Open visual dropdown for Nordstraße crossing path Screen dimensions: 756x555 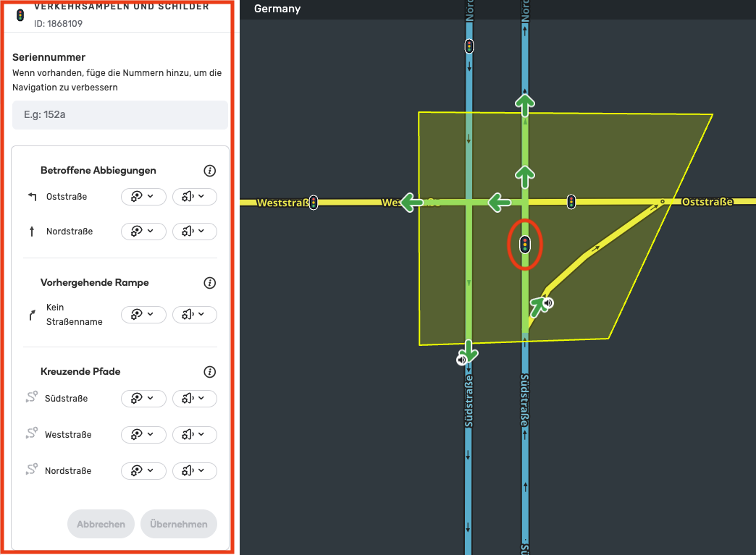point(143,471)
